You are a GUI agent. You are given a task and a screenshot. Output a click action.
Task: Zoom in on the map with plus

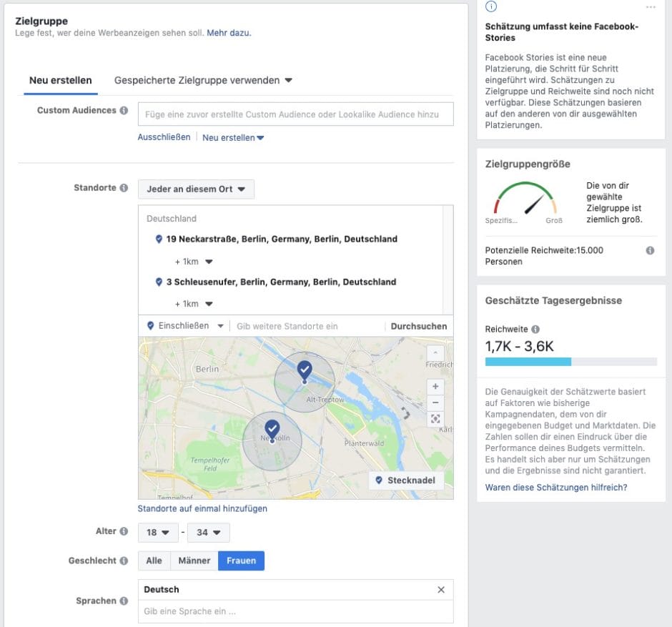coord(435,386)
